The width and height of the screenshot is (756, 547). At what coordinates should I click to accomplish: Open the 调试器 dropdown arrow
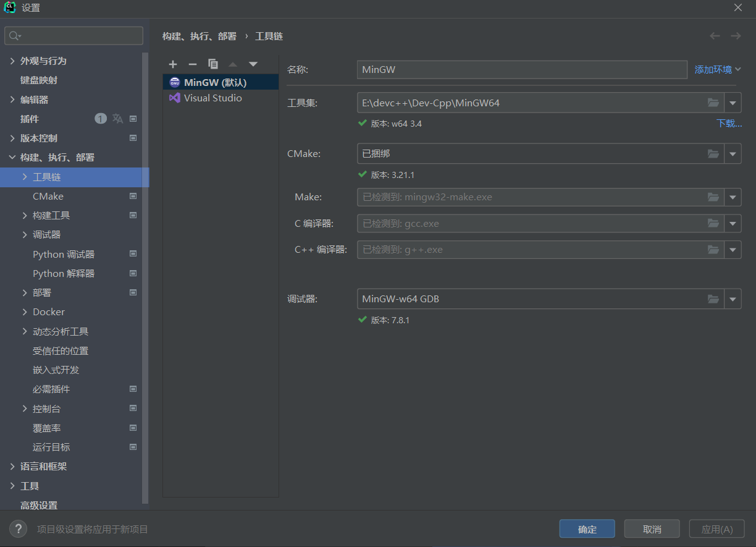point(733,299)
